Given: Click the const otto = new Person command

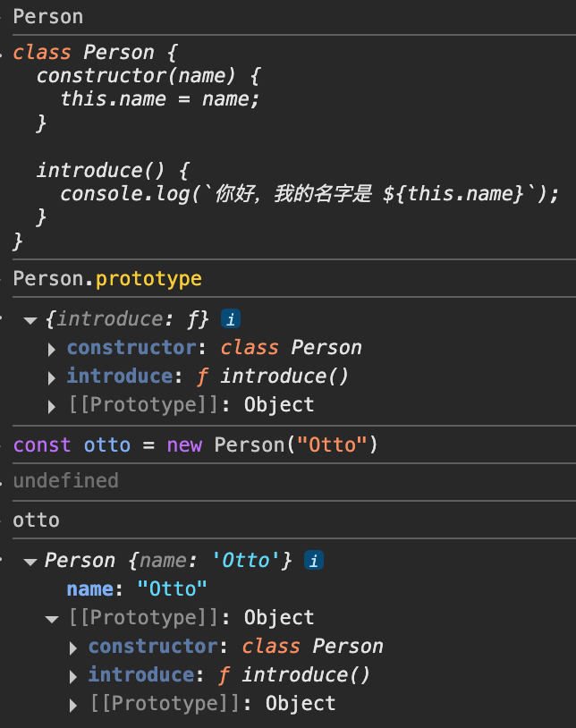Looking at the screenshot, I should [x=196, y=444].
